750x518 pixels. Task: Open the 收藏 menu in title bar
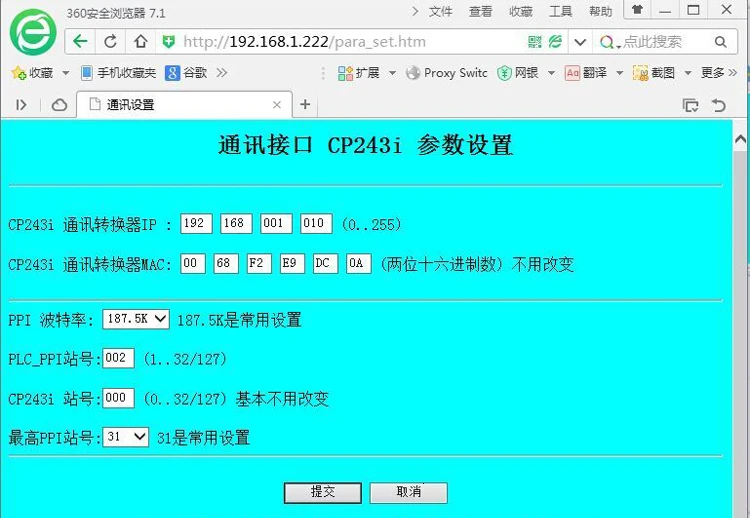520,11
